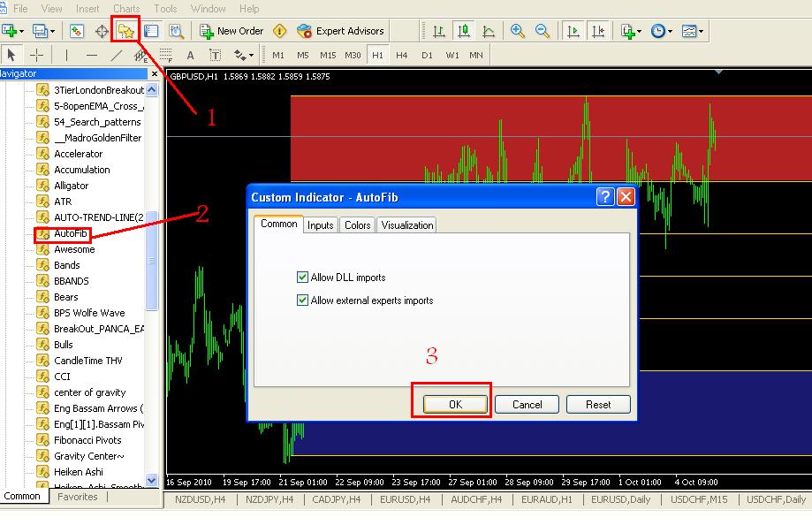Click the zoom in magnifier icon
This screenshot has height=525, width=812.
518,31
